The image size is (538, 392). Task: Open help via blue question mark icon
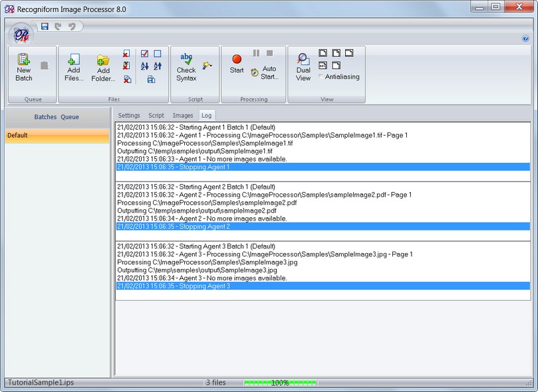pos(525,38)
